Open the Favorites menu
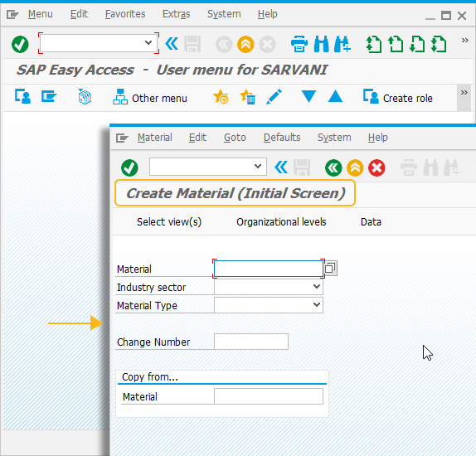The height and width of the screenshot is (456, 476). pyautogui.click(x=125, y=14)
